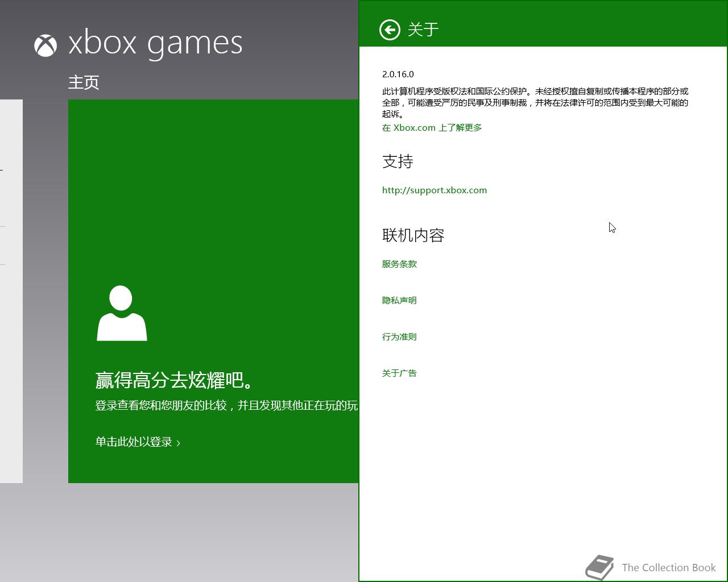The image size is (728, 582).
Task: Click the 联机内容 section heading
Action: [413, 235]
